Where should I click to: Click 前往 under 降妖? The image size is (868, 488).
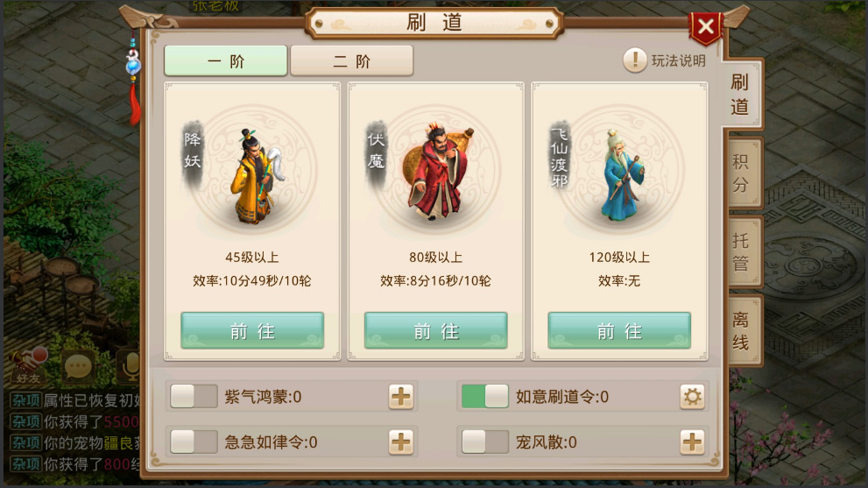(x=252, y=330)
